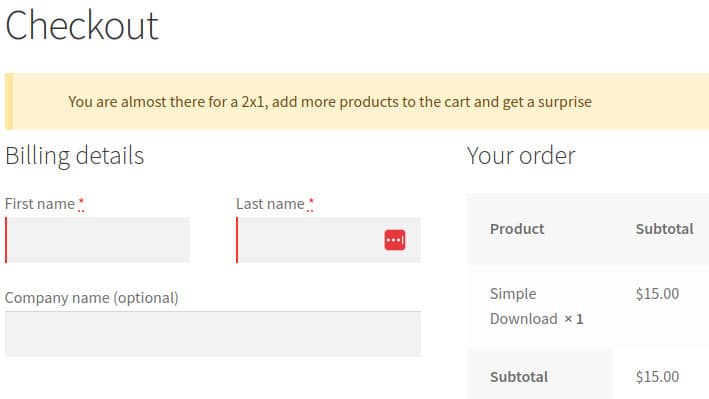
Task: Click the Company name input field
Action: tap(213, 334)
